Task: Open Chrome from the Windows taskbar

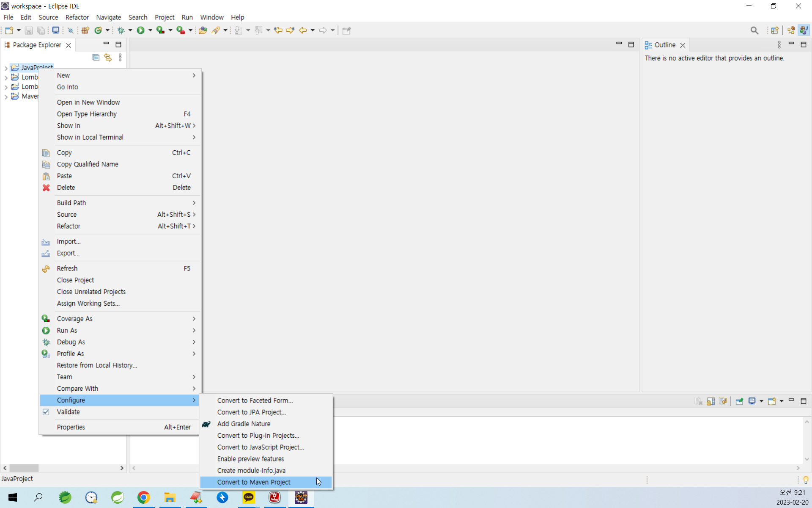Action: (x=144, y=497)
